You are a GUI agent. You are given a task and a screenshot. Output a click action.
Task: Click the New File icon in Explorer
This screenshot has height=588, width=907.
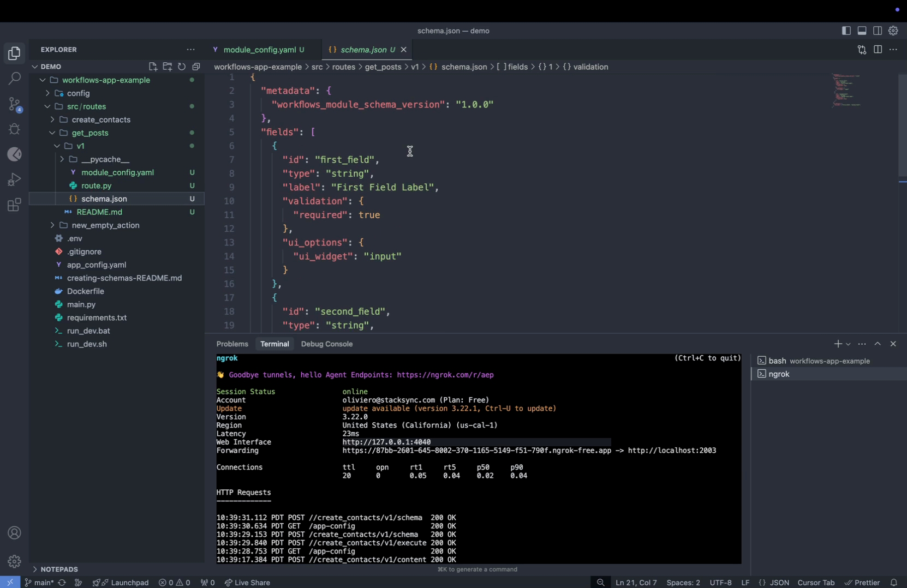153,67
